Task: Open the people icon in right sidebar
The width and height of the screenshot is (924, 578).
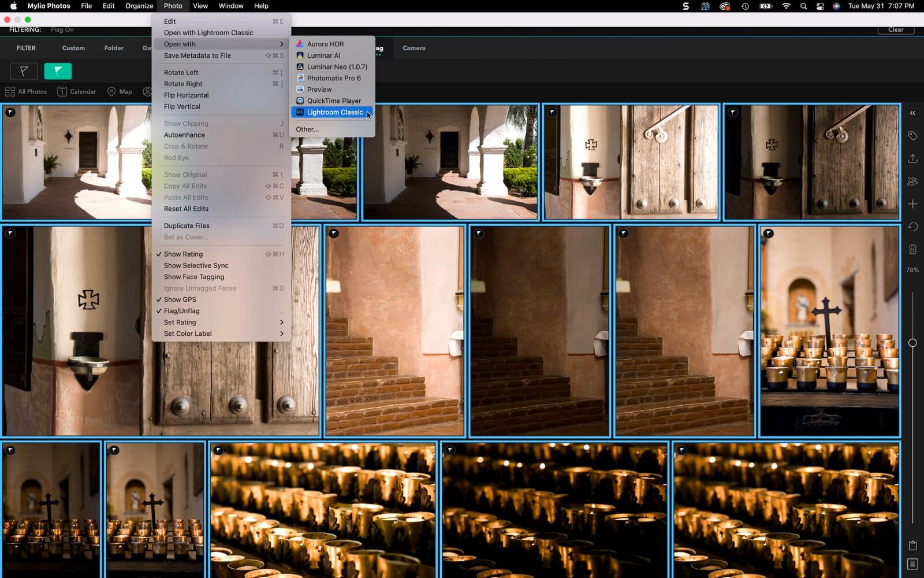Action: [x=912, y=181]
